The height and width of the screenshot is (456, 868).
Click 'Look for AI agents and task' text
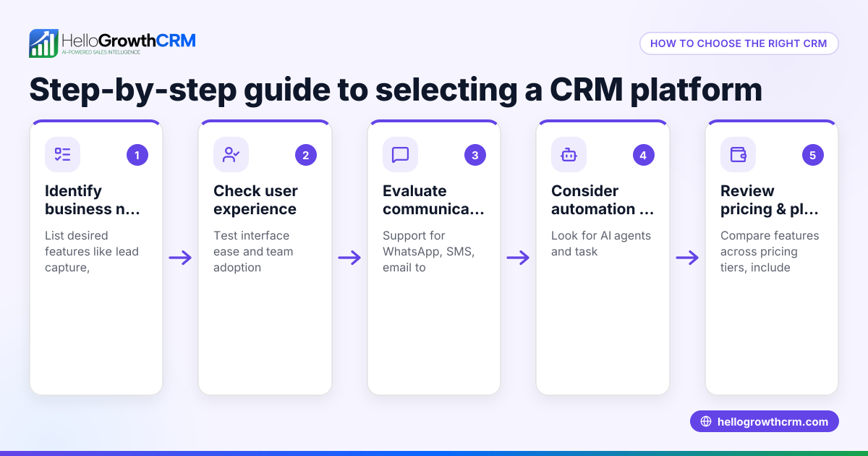point(601,244)
